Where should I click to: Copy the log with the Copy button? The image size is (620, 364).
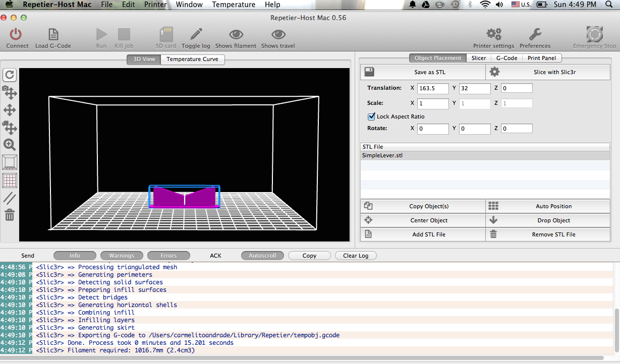pos(309,256)
